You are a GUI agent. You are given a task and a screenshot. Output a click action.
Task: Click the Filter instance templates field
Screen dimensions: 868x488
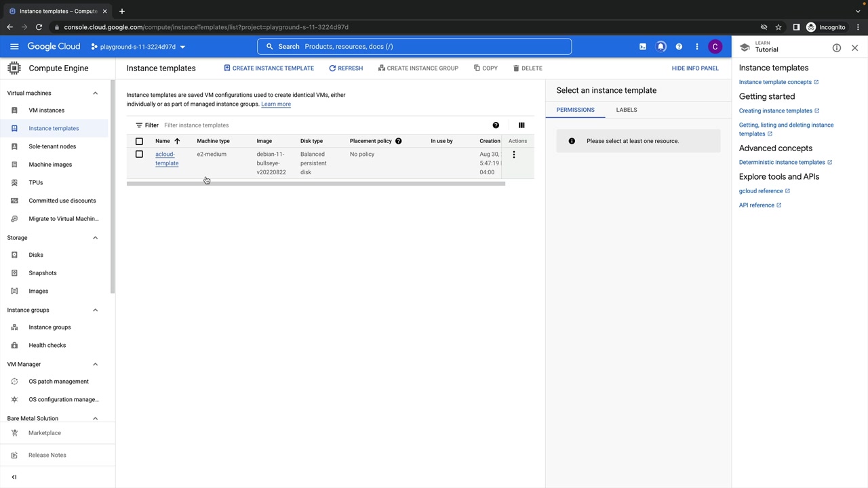(324, 125)
